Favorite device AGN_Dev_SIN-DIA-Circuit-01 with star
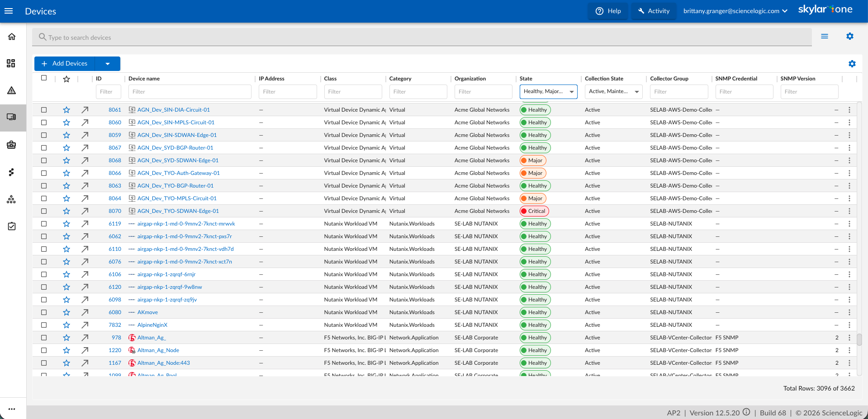This screenshot has width=868, height=419. pyautogui.click(x=66, y=110)
